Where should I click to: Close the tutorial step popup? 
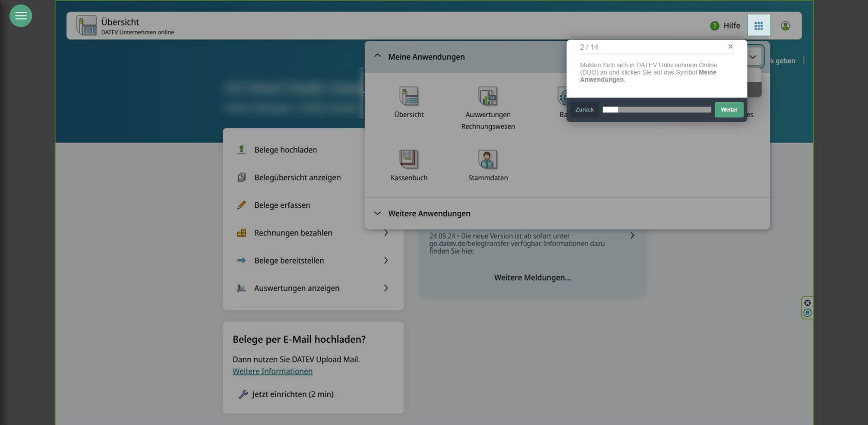tap(730, 46)
